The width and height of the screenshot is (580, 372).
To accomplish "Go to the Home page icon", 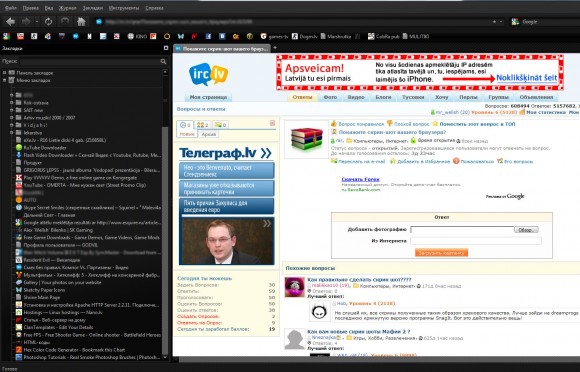I will [x=81, y=22].
